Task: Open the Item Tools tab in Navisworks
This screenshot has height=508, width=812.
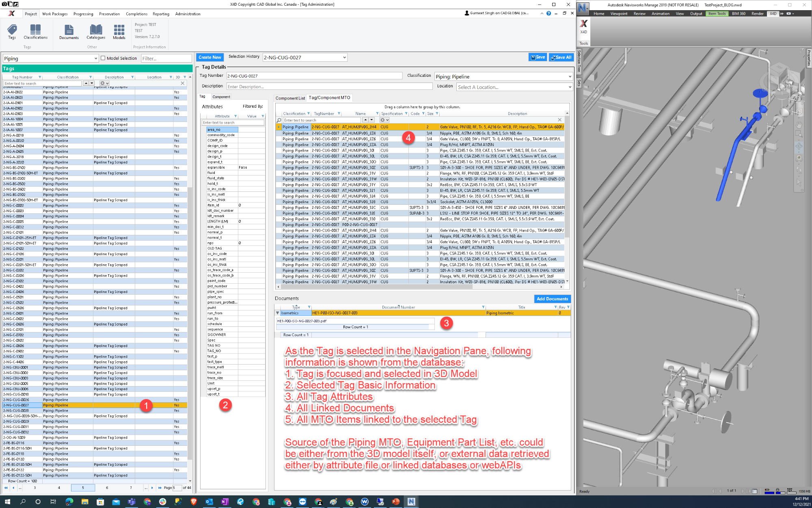Action: coord(717,13)
